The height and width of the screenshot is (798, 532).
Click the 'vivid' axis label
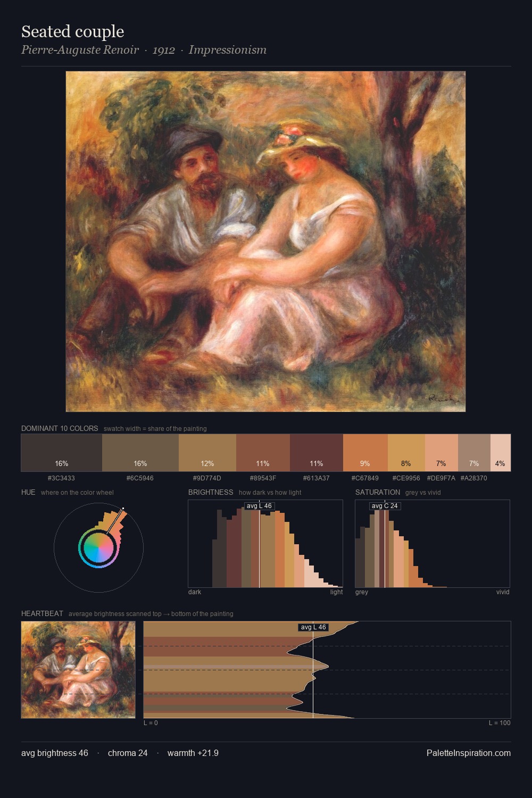503,592
